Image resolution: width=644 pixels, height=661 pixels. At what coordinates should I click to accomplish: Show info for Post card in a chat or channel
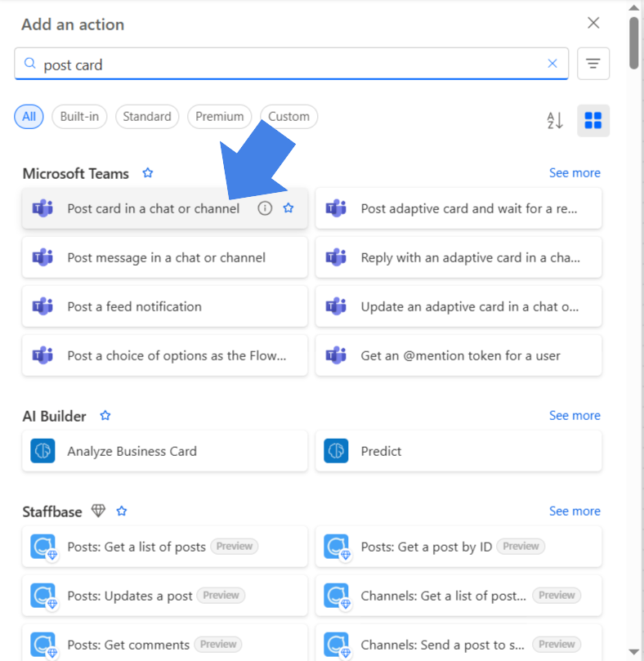[x=265, y=208]
